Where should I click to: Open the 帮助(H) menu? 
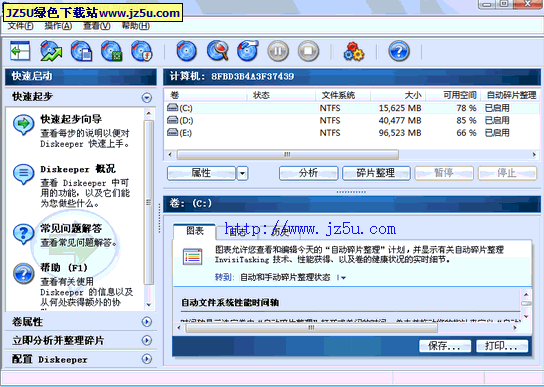136,26
